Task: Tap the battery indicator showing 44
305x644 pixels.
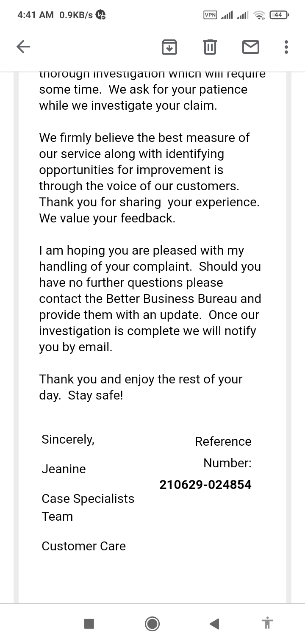Action: (279, 15)
